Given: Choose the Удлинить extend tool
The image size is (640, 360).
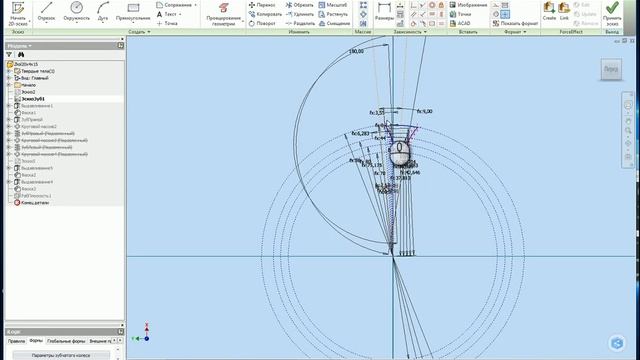Looking at the screenshot, I should (x=300, y=14).
